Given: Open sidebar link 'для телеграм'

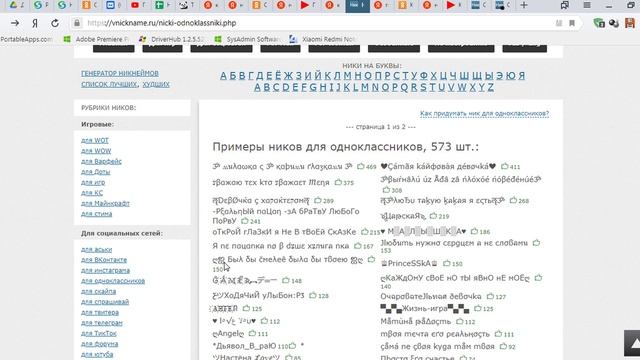Looking at the screenshot, I should tap(102, 323).
